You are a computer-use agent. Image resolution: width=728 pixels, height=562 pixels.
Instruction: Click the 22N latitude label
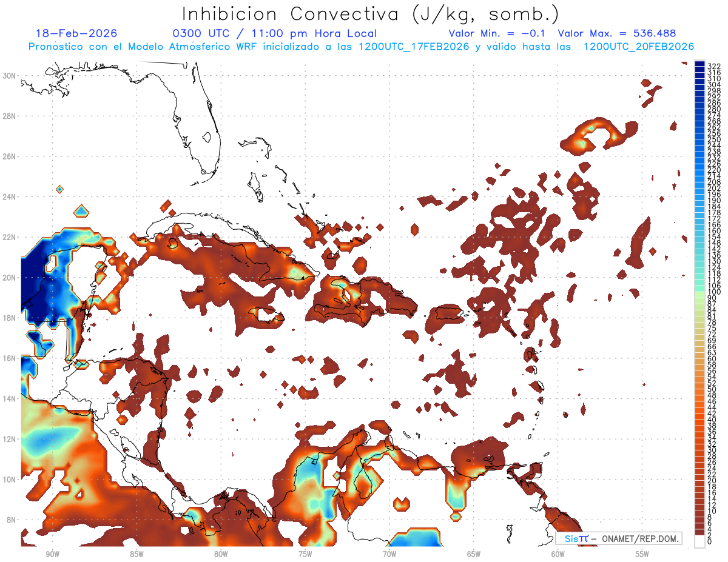coord(10,237)
